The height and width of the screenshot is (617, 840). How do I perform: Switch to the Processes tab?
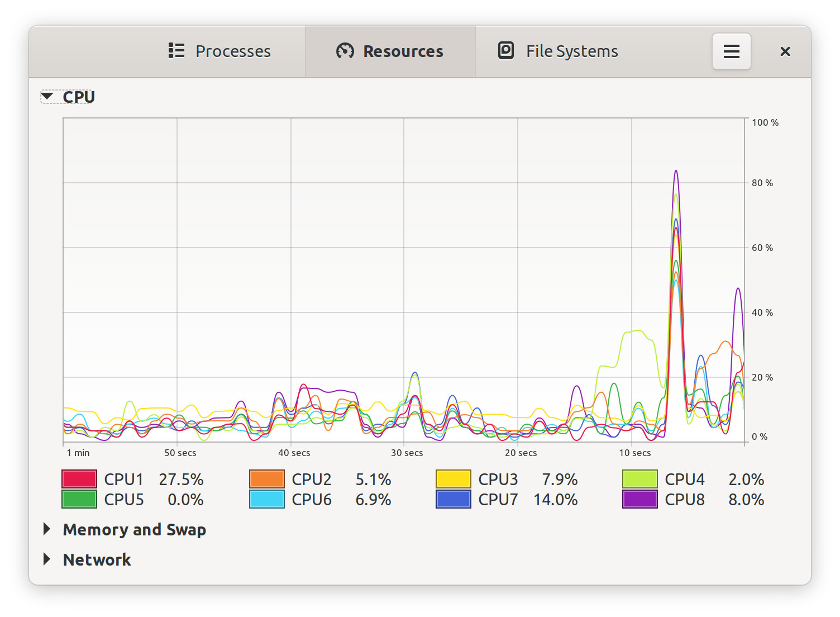pos(232,51)
